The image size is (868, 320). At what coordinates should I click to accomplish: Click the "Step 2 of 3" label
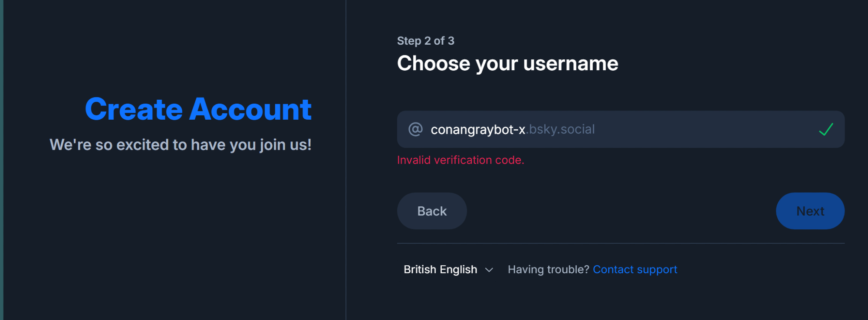(x=425, y=41)
